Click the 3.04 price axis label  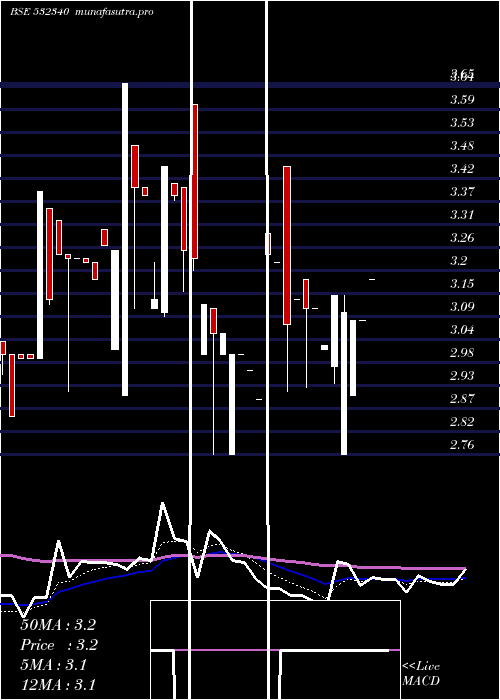(462, 330)
